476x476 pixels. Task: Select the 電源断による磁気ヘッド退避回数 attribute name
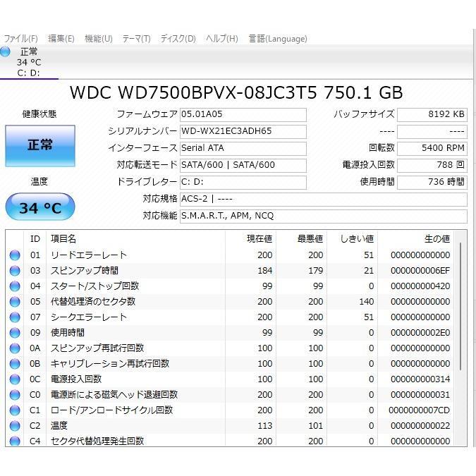pyautogui.click(x=114, y=395)
